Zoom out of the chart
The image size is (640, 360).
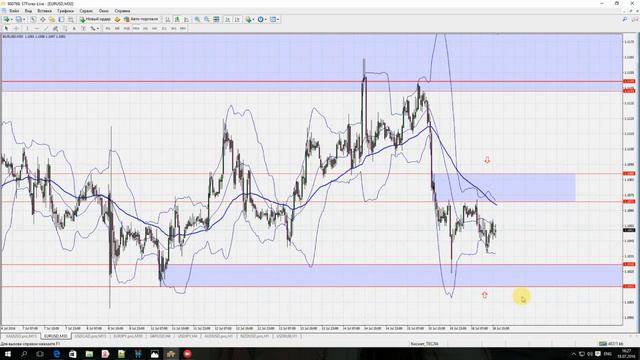[207, 19]
